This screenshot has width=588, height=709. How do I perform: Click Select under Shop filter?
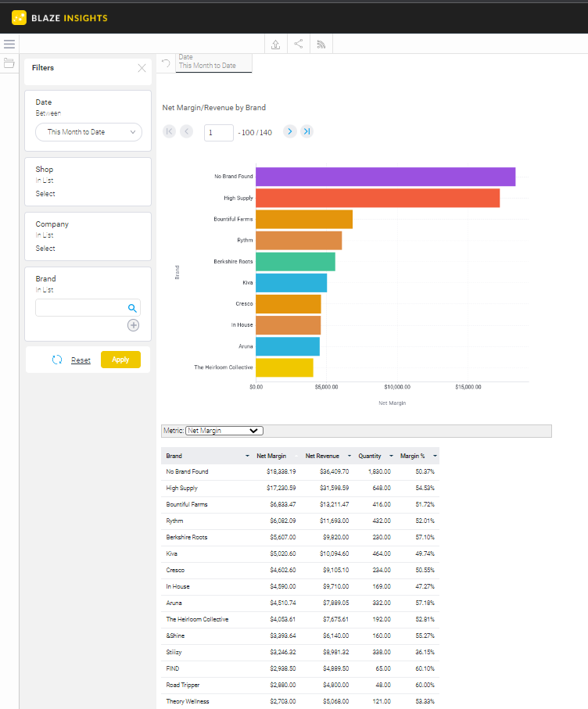(45, 194)
